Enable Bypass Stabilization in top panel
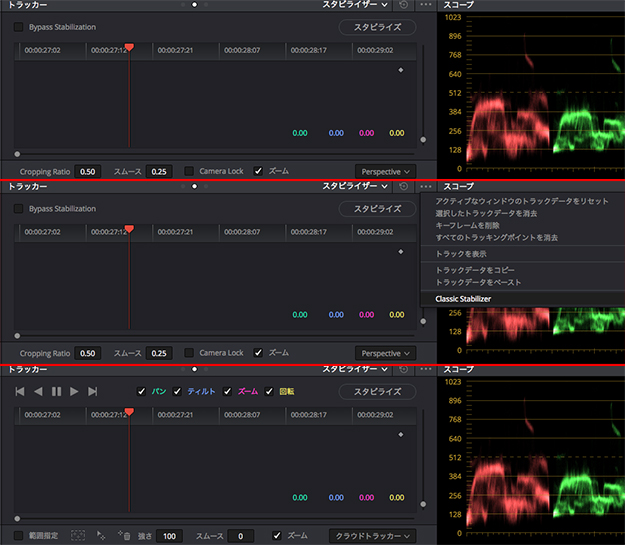Viewport: 625px width, 545px height. 19,27
